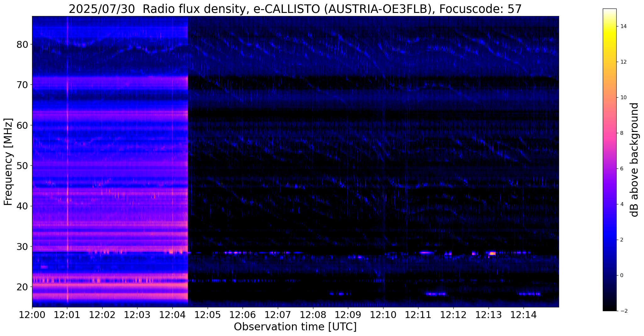Image resolution: width=644 pixels, height=336 pixels.
Task: Click the 10 dB colorbar tick label
Action: (x=624, y=98)
